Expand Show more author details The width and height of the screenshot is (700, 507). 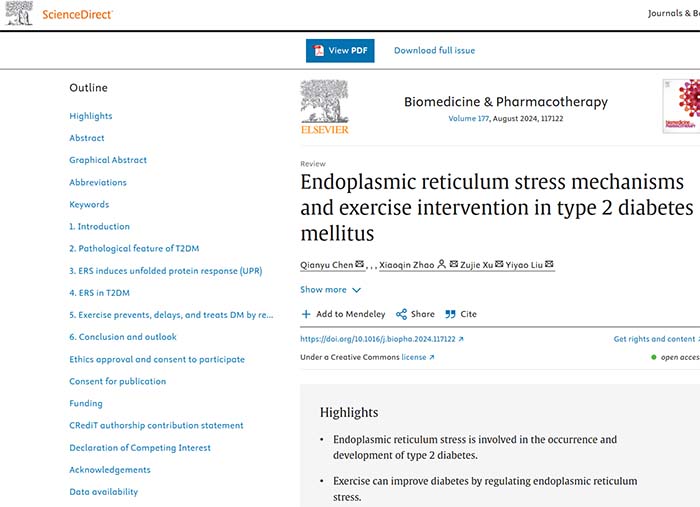(330, 290)
